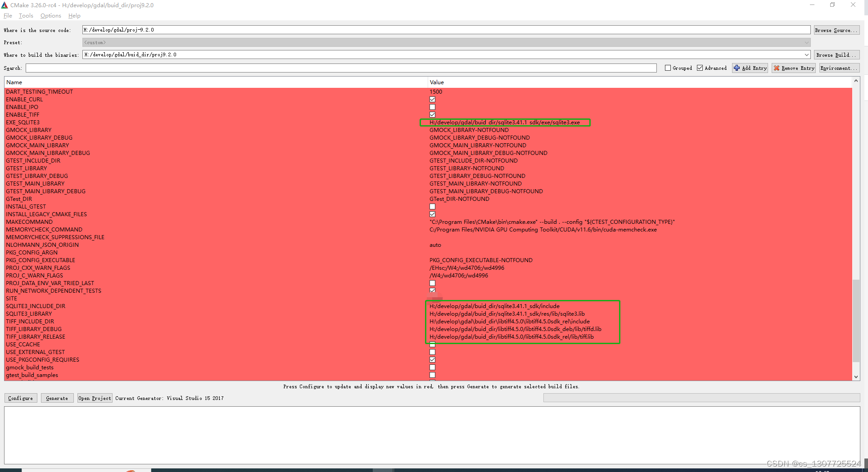Viewport: 868px width, 472px height.
Task: Open the Environment settings button
Action: 839,68
